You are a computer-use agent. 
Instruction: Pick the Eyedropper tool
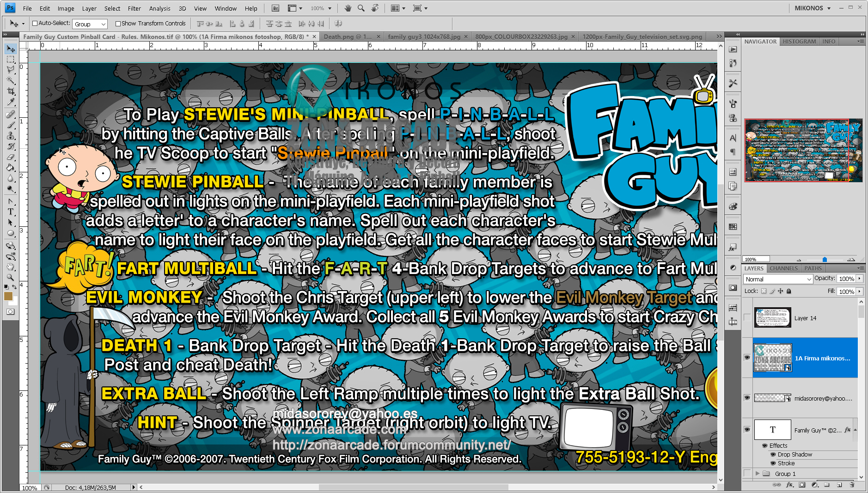coord(11,102)
